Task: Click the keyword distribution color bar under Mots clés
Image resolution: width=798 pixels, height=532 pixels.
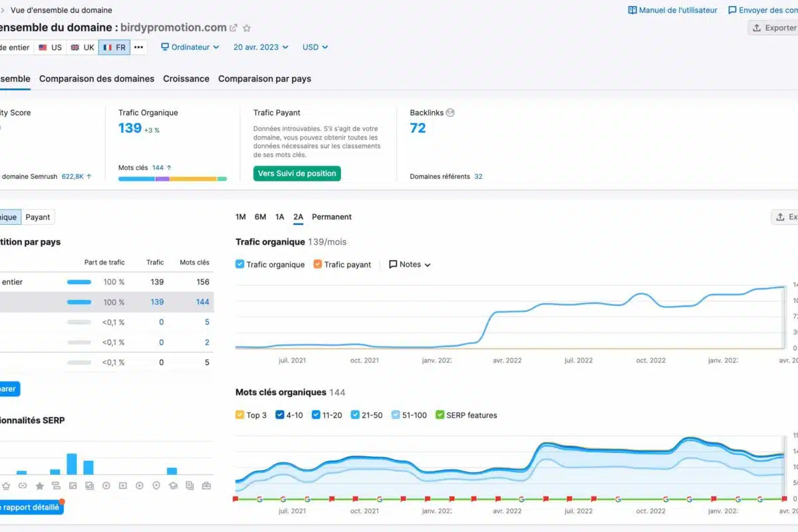Action: point(172,179)
